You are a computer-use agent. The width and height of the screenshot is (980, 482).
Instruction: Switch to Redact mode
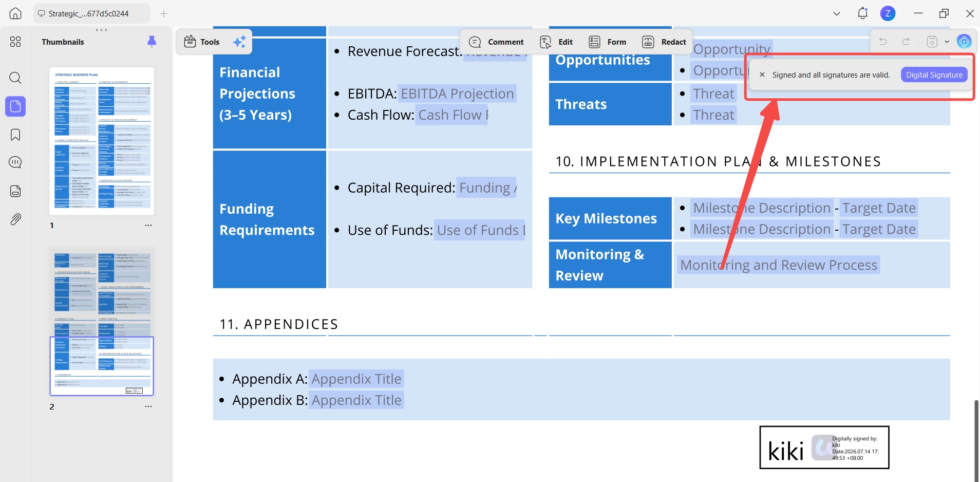tap(664, 42)
